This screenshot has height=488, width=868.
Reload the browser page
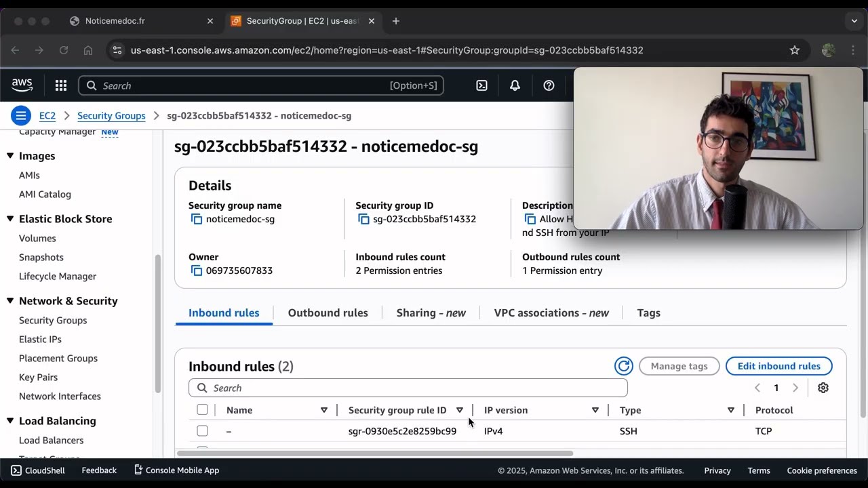pos(64,50)
